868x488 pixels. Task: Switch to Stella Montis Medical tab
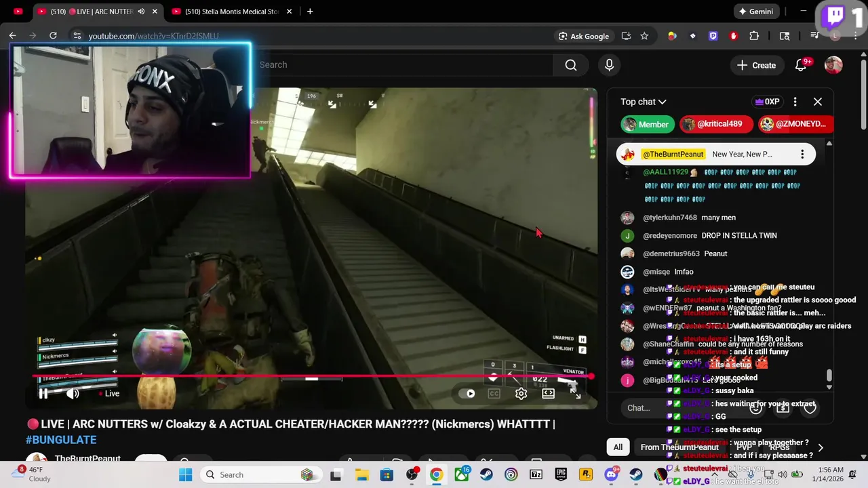231,12
